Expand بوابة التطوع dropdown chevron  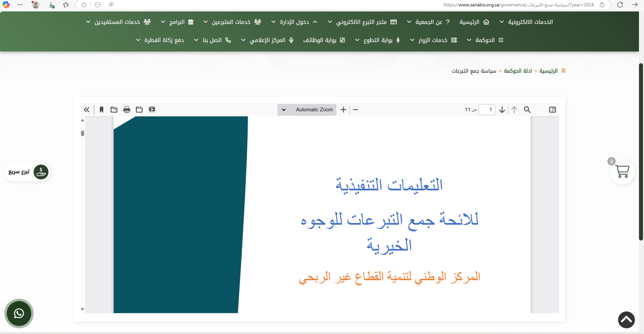(x=357, y=40)
